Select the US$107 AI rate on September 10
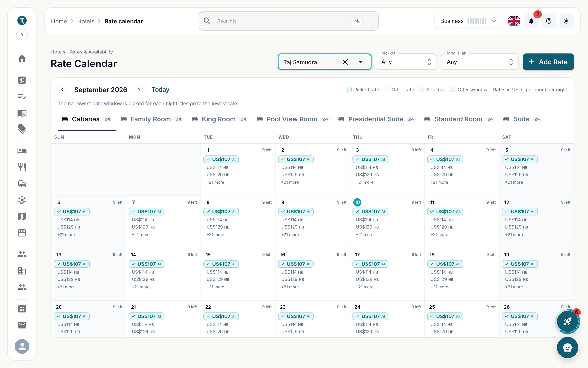The image size is (588, 368). (x=370, y=211)
